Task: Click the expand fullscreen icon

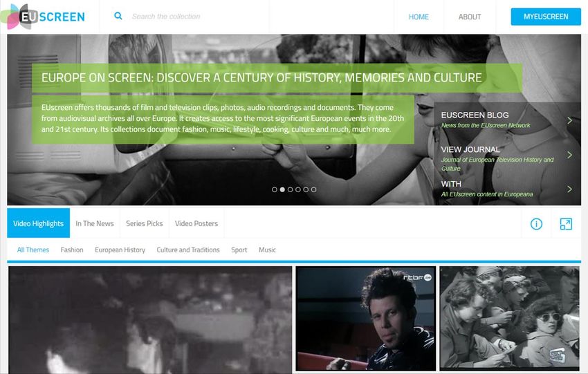Action: (x=566, y=224)
